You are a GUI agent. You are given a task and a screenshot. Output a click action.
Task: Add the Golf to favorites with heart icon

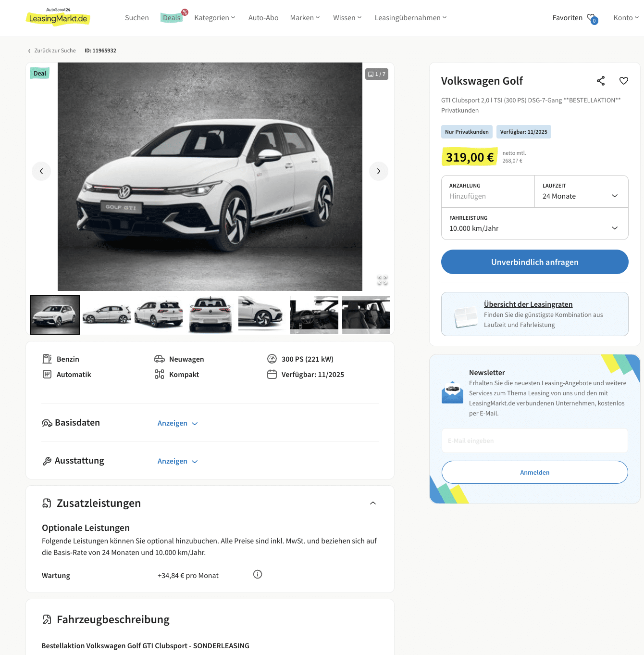click(x=624, y=81)
